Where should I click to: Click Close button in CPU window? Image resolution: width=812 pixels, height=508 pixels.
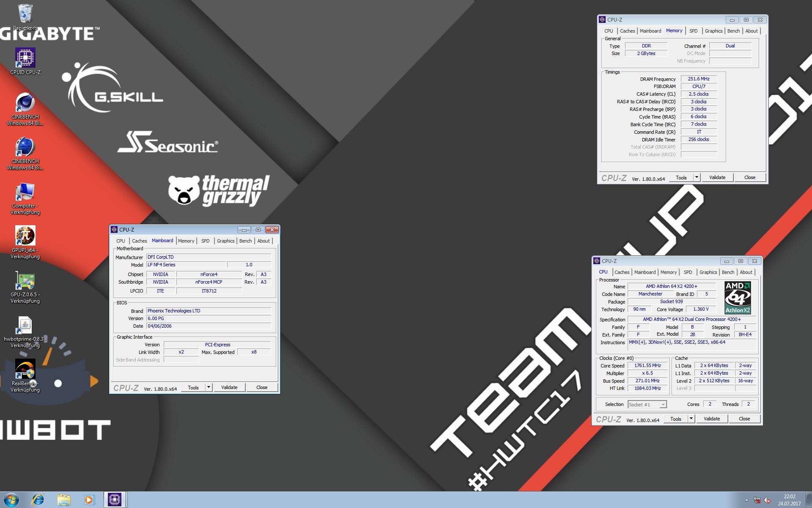pyautogui.click(x=744, y=419)
